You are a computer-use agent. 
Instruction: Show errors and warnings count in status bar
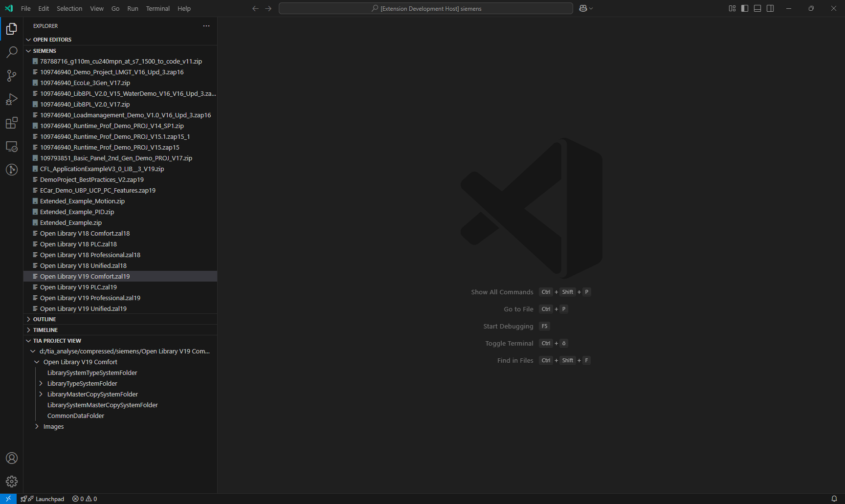85,499
